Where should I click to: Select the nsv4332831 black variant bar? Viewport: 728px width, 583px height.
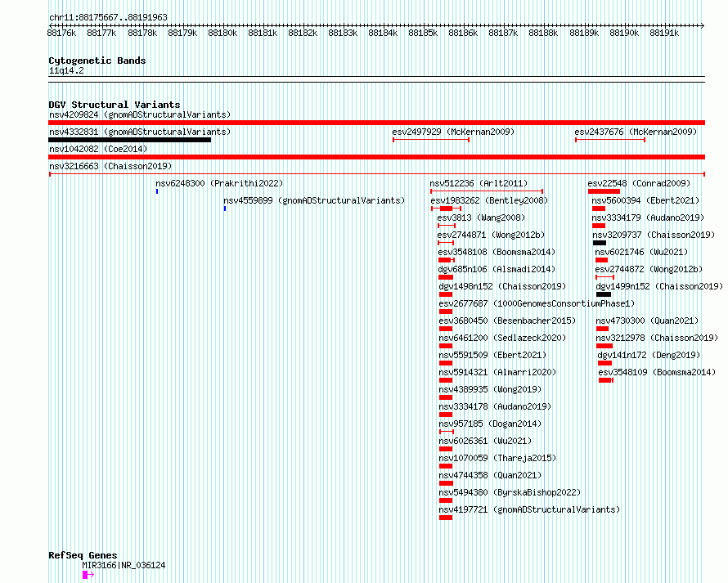(x=129, y=140)
